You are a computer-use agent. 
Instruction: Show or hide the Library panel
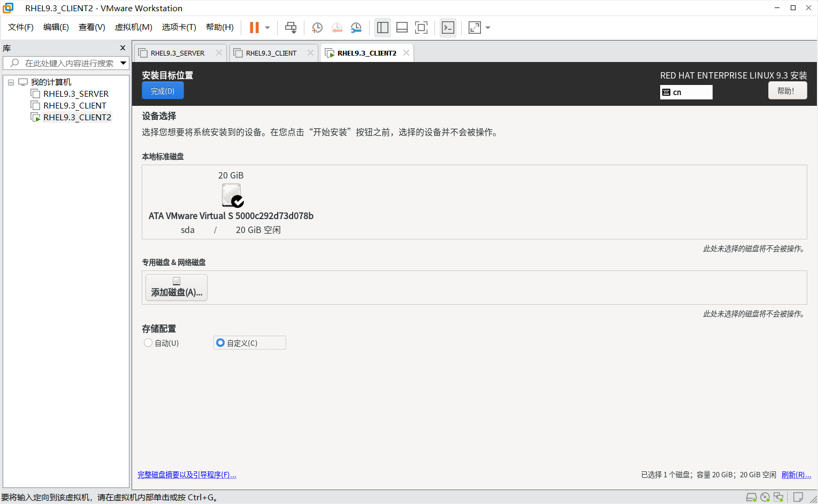click(x=382, y=27)
